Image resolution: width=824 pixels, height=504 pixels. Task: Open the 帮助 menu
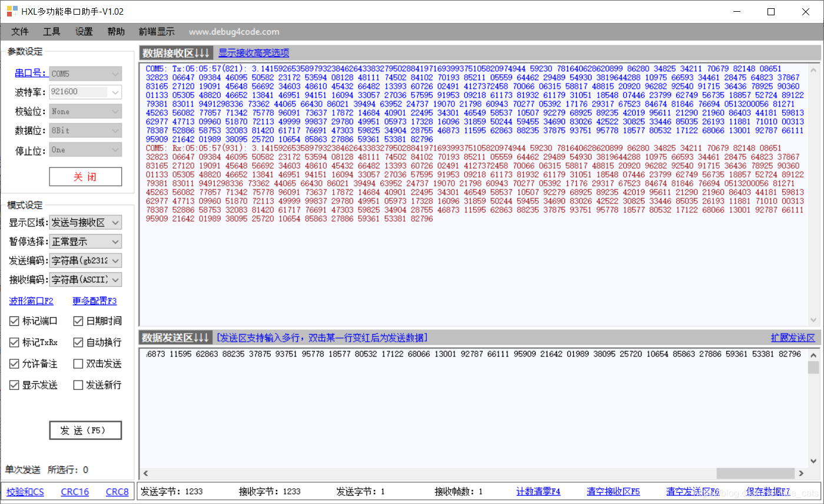(116, 32)
